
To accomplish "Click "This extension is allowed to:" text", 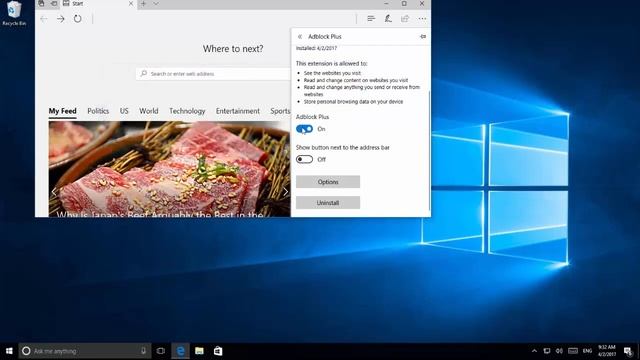I will click(x=331, y=64).
